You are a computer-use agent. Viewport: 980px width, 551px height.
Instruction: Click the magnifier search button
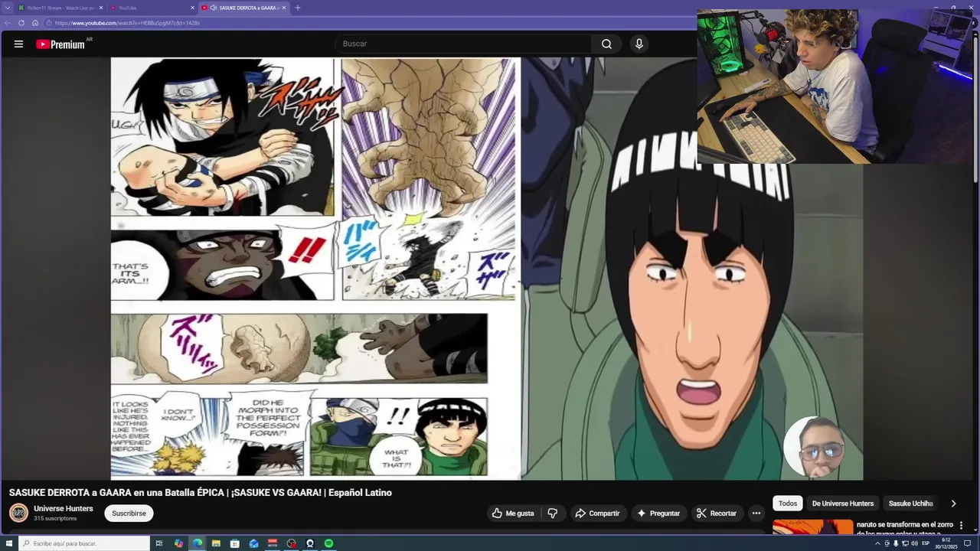tap(606, 44)
